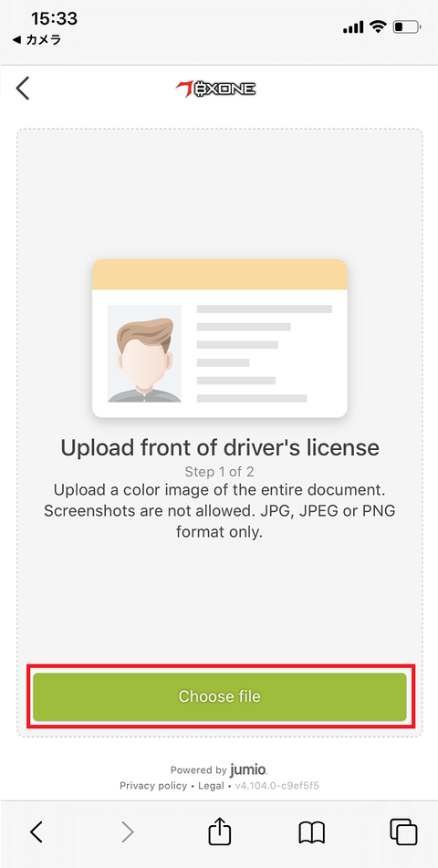
Task: Tap the cellular signal bars icon
Action: (x=353, y=27)
